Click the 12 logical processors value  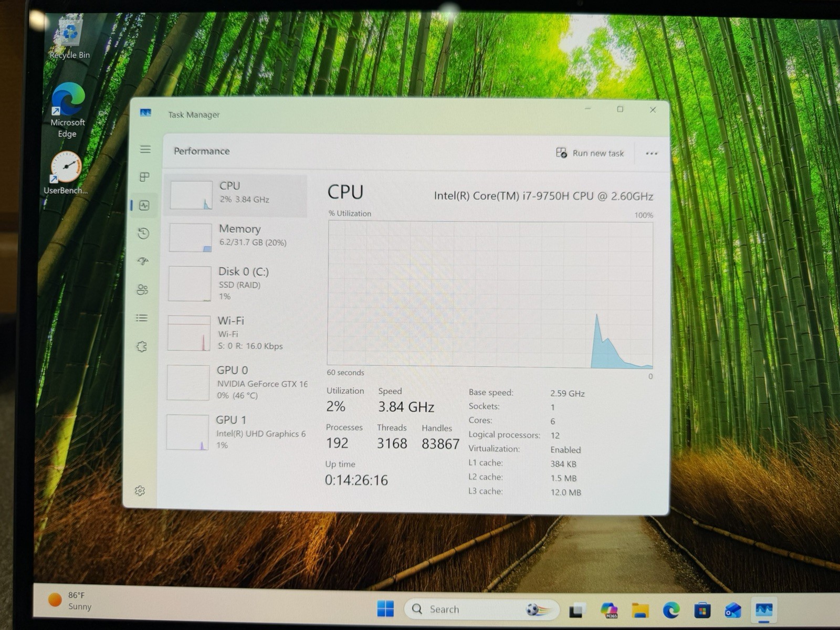click(x=555, y=436)
